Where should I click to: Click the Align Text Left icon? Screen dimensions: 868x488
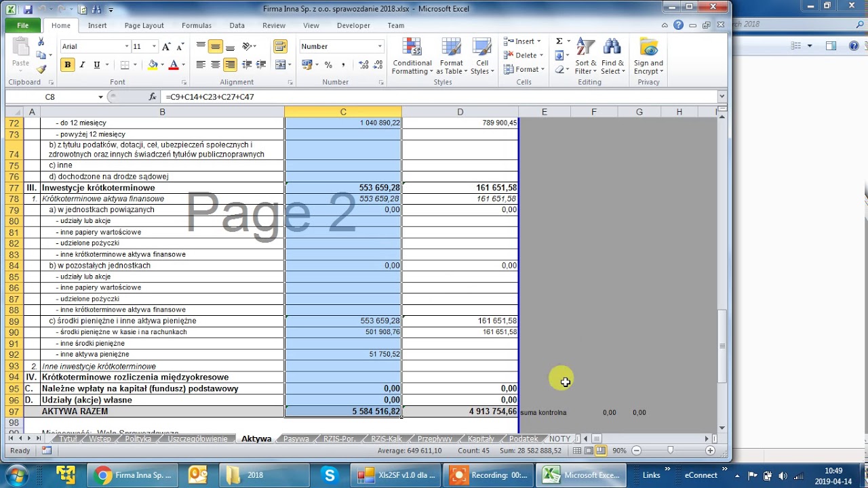click(x=201, y=65)
